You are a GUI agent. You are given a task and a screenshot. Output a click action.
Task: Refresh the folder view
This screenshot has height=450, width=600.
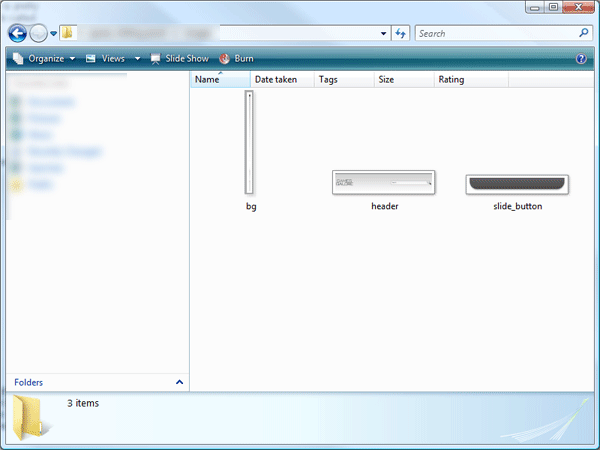click(x=401, y=33)
